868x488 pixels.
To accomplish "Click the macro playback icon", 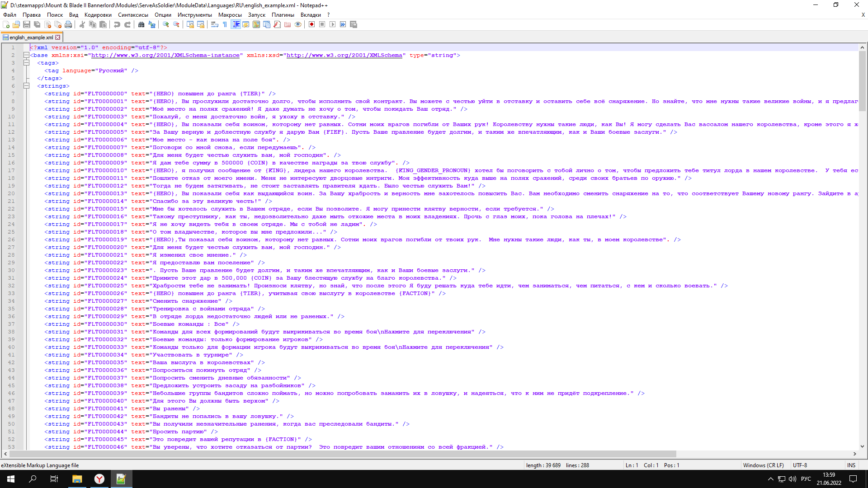I will click(x=333, y=24).
